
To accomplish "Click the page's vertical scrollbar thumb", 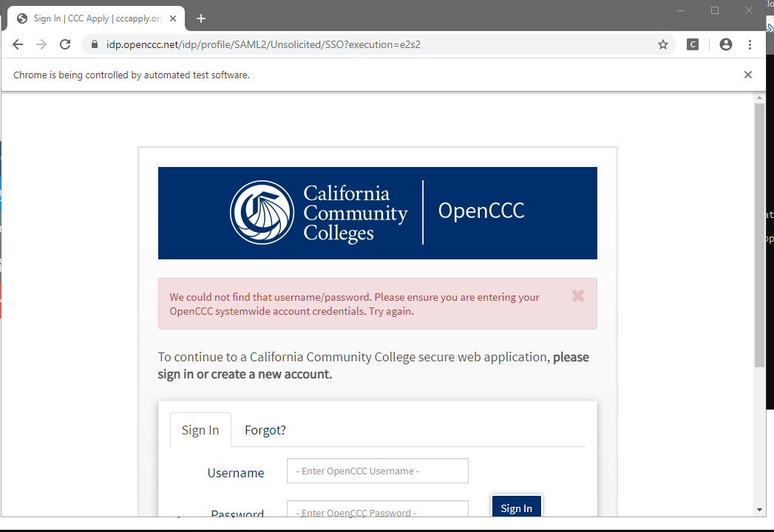I will [x=759, y=236].
